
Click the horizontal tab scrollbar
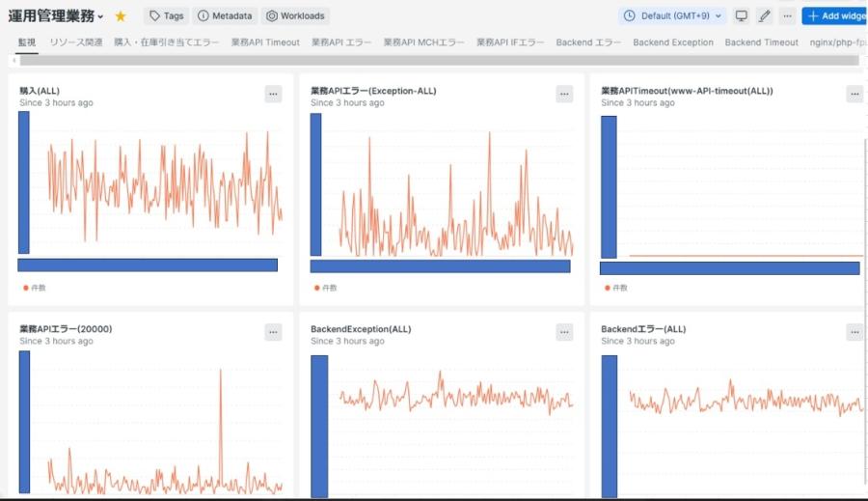pyautogui.click(x=434, y=60)
